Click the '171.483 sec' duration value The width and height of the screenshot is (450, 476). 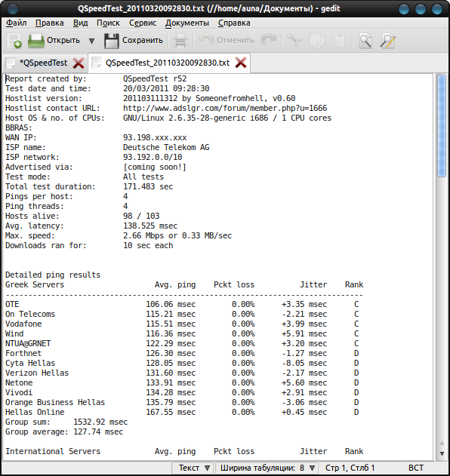point(148,186)
